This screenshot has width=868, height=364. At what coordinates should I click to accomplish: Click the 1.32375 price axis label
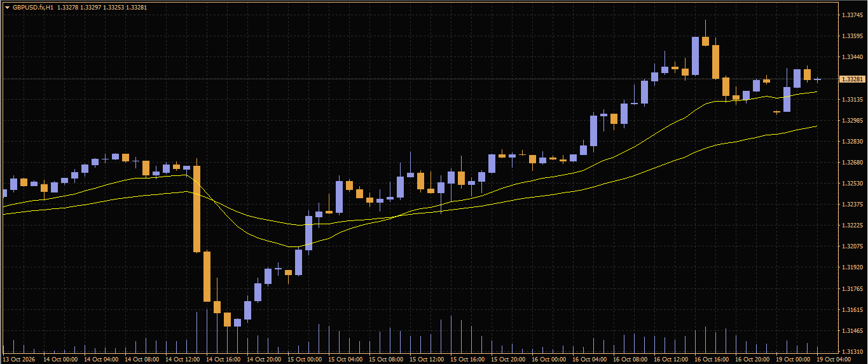click(x=851, y=205)
